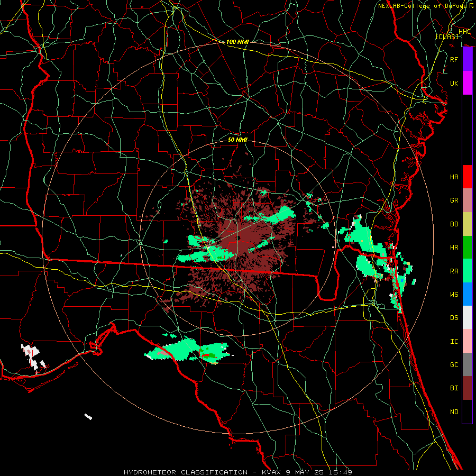Click the BI brown legend swatch

tap(467, 388)
